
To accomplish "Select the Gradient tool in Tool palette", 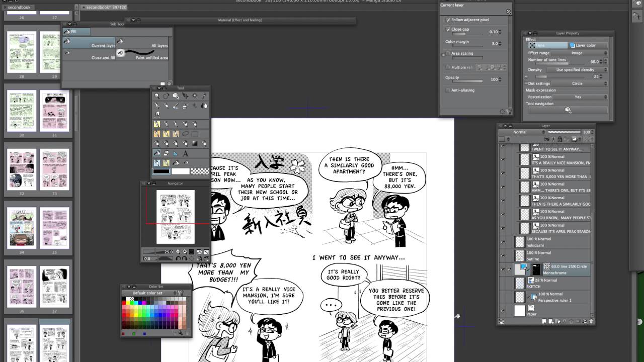I will pyautogui.click(x=195, y=143).
